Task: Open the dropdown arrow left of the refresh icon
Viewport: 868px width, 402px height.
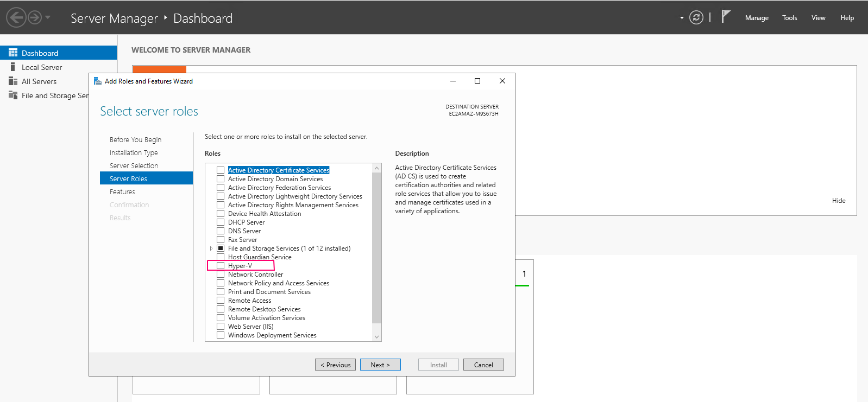Action: coord(682,18)
